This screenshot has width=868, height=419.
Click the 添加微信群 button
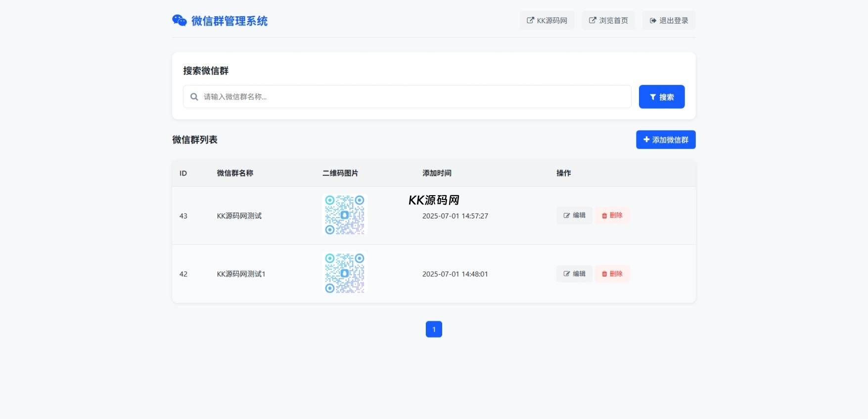click(x=666, y=140)
